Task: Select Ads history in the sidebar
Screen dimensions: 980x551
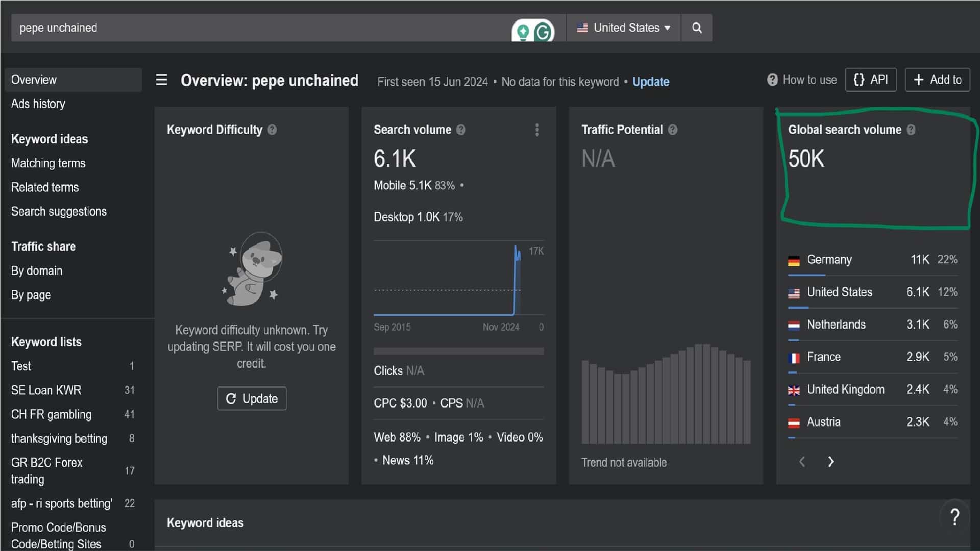Action: click(x=38, y=104)
